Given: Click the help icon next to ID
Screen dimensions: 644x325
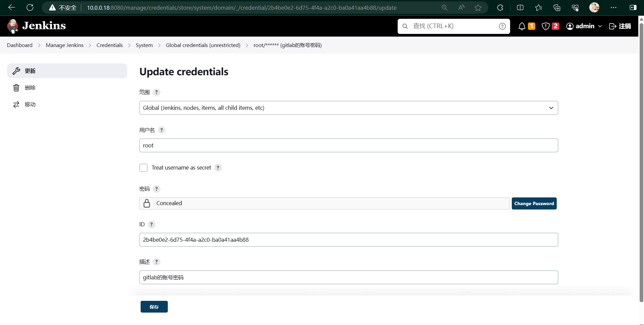Looking at the screenshot, I should (151, 225).
